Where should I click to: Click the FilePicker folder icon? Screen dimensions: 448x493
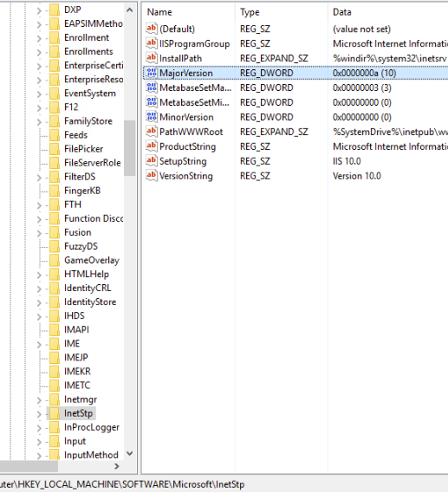pos(55,149)
